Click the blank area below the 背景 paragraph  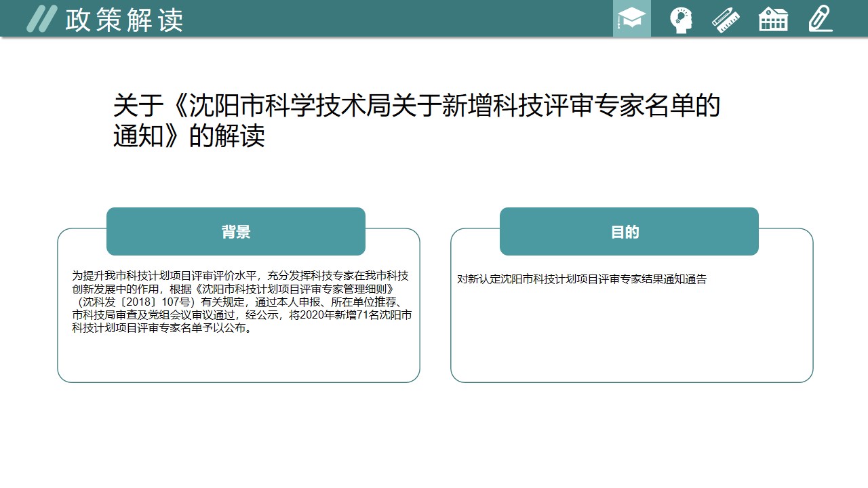[237, 359]
